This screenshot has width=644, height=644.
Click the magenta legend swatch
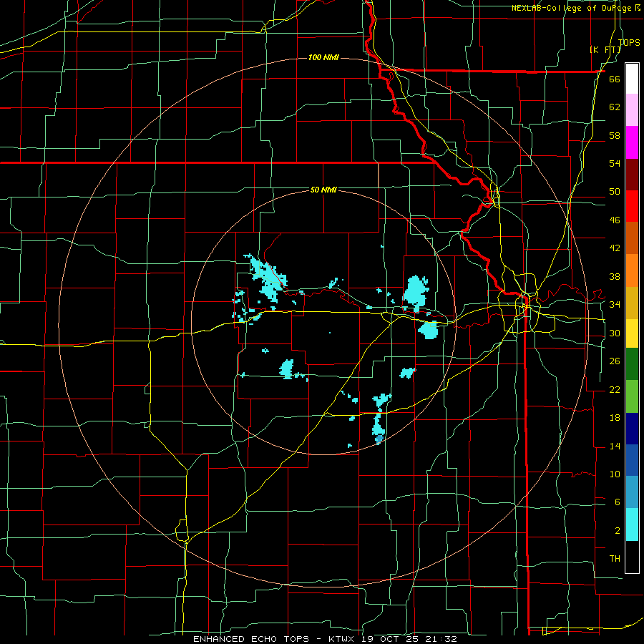(632, 142)
